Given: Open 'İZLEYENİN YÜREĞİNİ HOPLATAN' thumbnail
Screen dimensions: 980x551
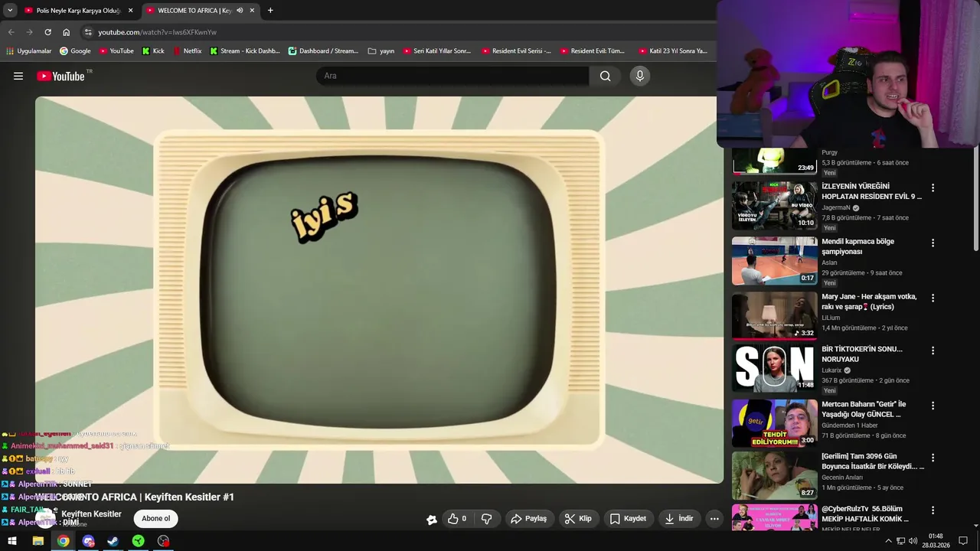Looking at the screenshot, I should 774,205.
